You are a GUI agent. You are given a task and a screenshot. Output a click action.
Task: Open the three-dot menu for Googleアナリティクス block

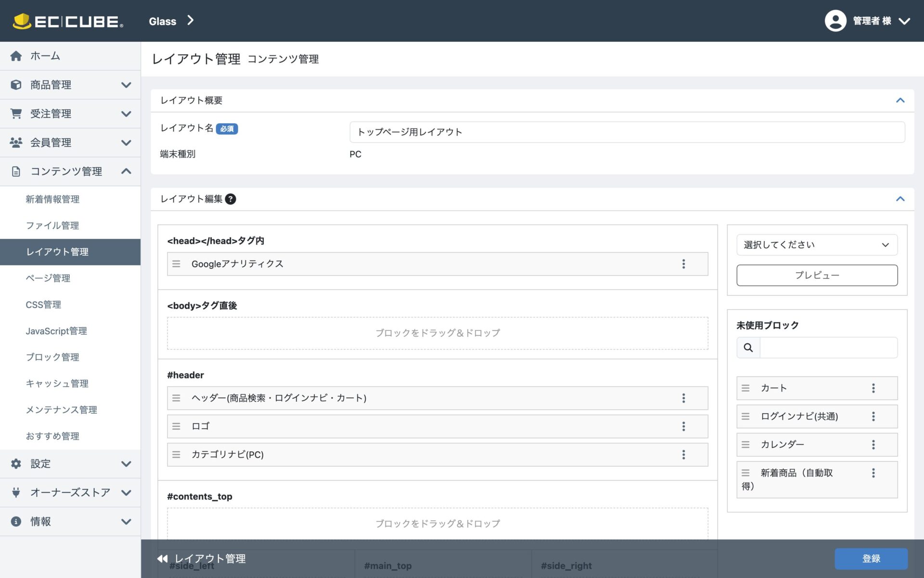coord(683,264)
